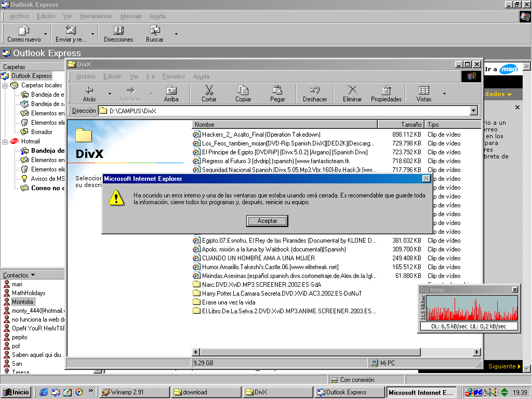The height and width of the screenshot is (399, 532).
Task: Open Mensaje menu in Outlook Express
Action: point(131,16)
